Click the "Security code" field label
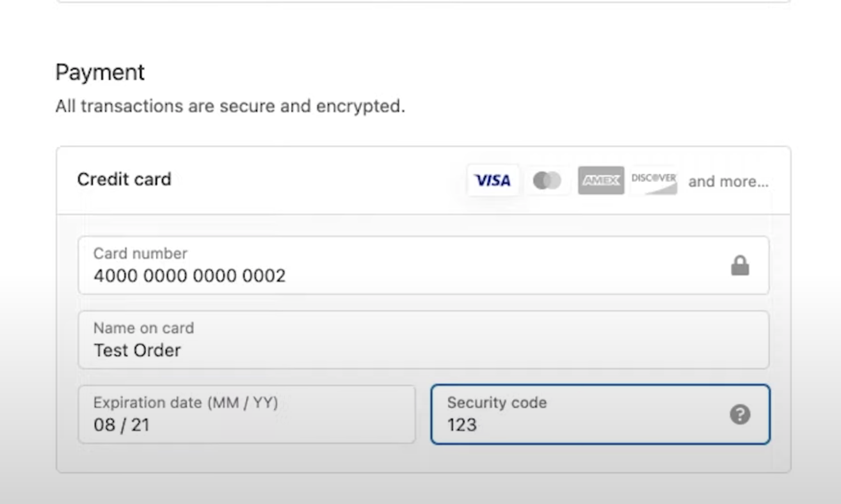Image resolution: width=841 pixels, height=504 pixels. click(x=497, y=403)
